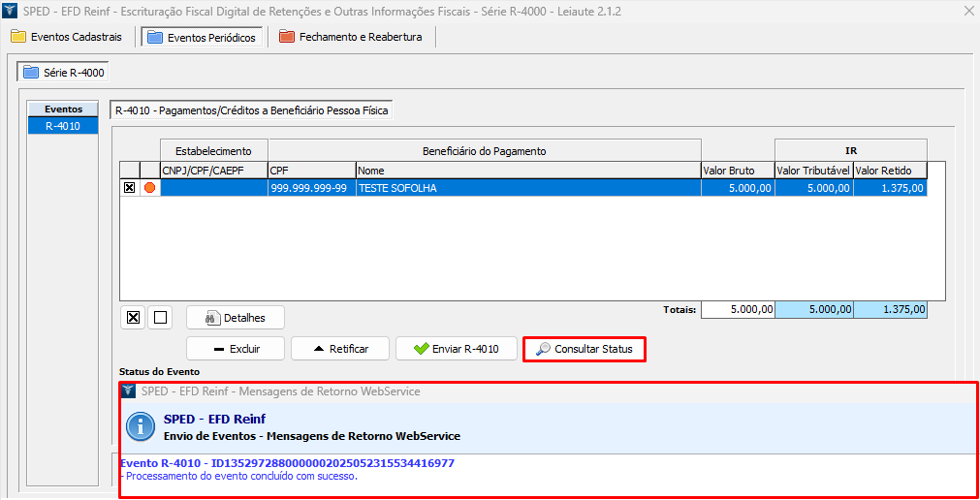
Task: Switch to the Eventos Periódicos tab
Action: click(202, 37)
